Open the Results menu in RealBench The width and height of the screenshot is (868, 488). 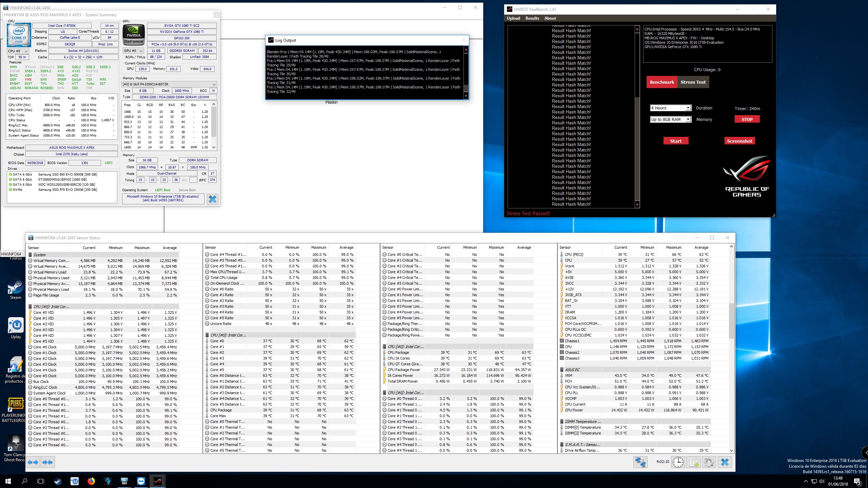(532, 18)
